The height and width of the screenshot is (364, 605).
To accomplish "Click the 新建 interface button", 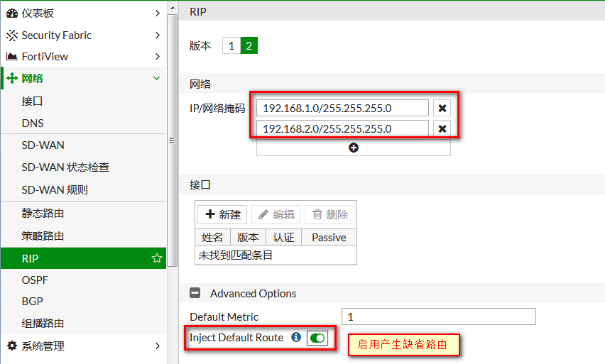I will 222,214.
